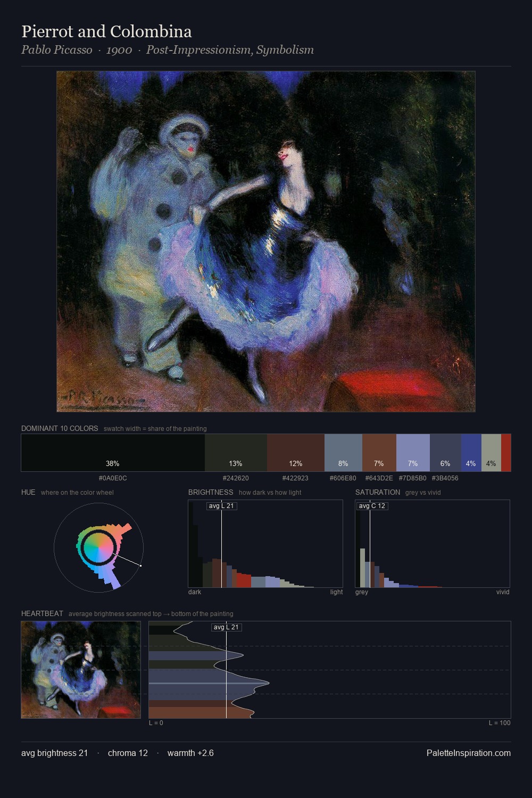Click the 'HUE' section heading
This screenshot has height=798, width=532.
tap(28, 492)
